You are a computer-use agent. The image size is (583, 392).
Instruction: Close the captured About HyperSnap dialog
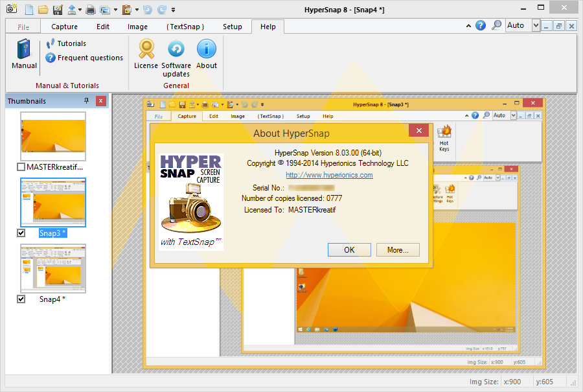(419, 130)
